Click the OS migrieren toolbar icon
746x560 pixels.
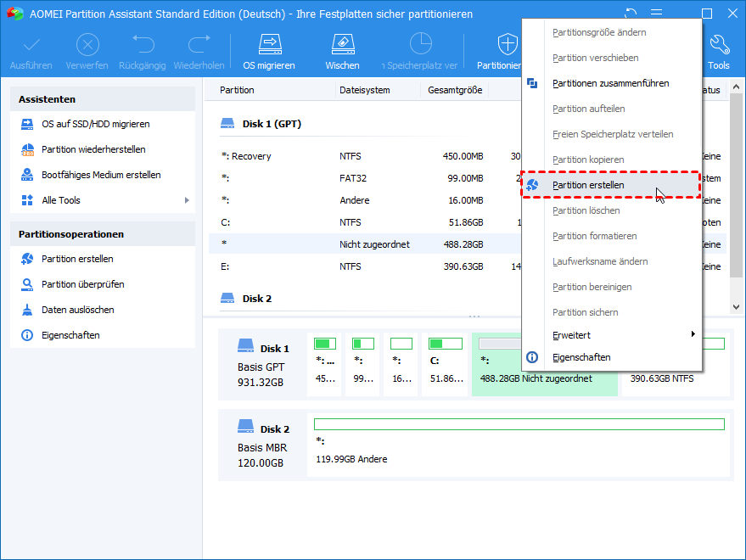269,44
